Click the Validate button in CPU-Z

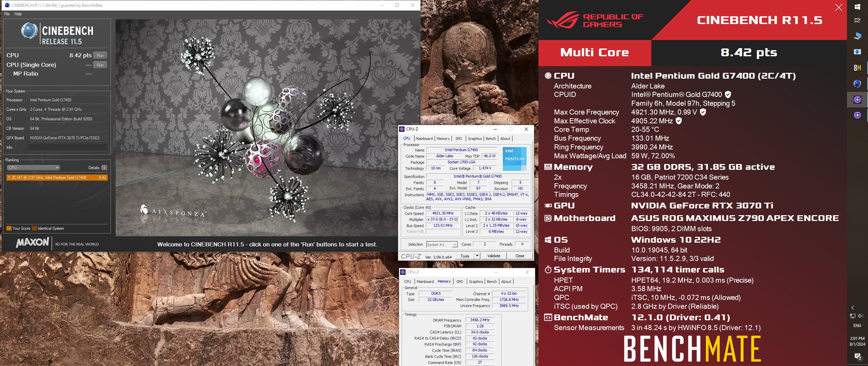(494, 256)
